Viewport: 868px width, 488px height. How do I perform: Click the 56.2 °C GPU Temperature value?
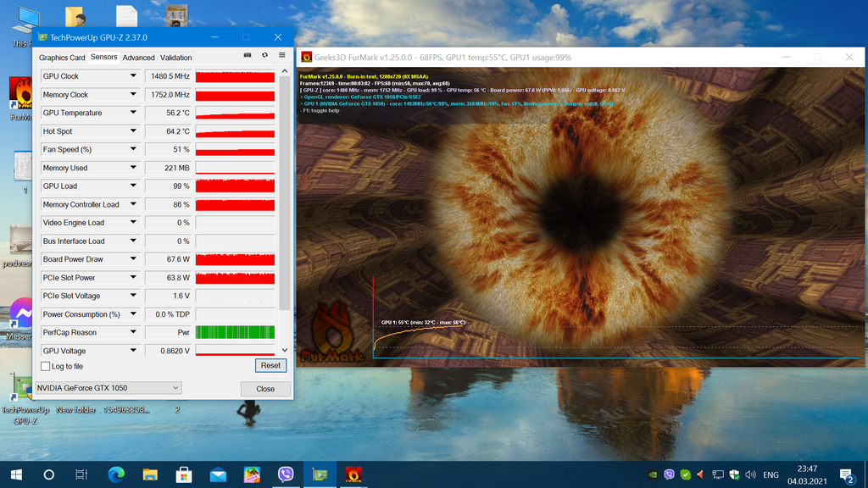click(x=168, y=113)
